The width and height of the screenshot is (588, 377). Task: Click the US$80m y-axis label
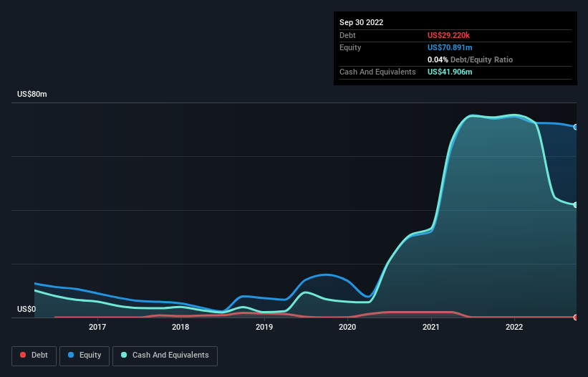tap(32, 94)
